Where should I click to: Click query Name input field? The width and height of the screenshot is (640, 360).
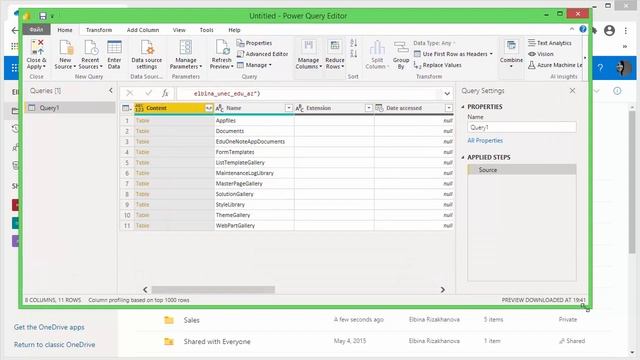(522, 127)
